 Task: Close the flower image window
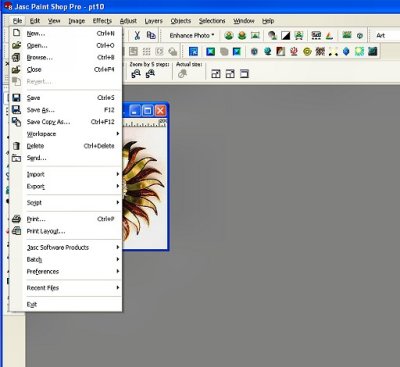[x=160, y=111]
